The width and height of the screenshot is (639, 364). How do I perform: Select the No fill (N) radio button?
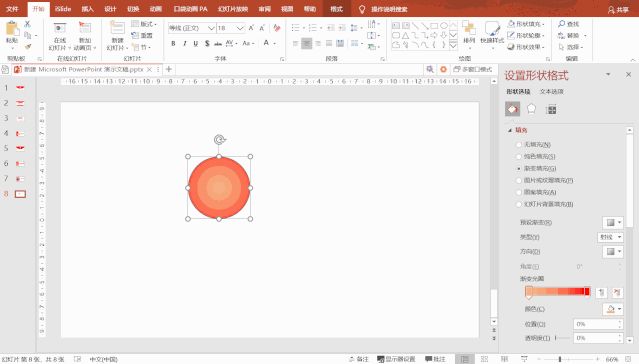519,145
